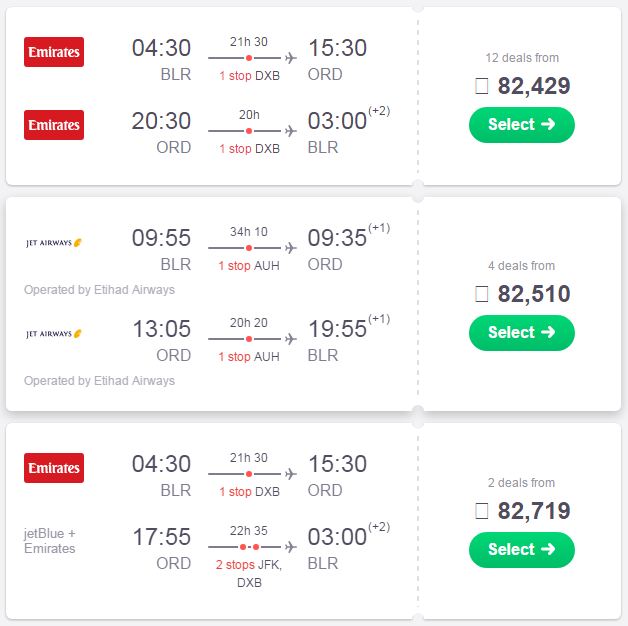The height and width of the screenshot is (626, 628).
Task: Open the 4 deals from link
Action: [x=521, y=266]
